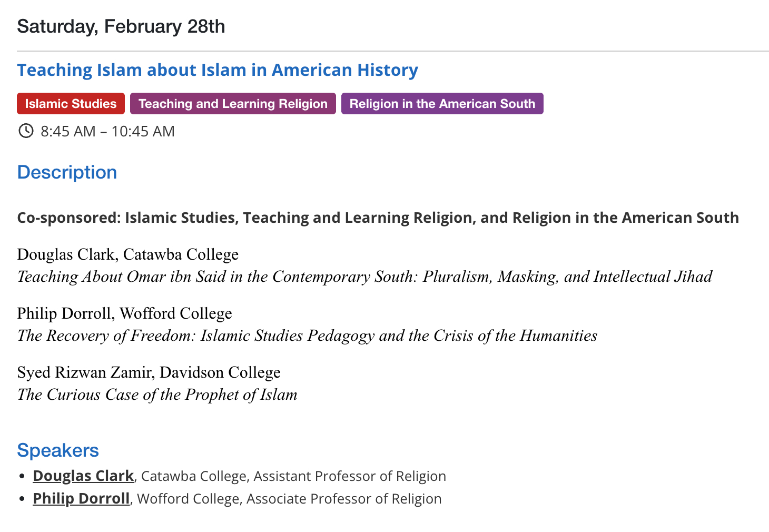This screenshot has height=532, width=769.
Task: Click the Speakers section heading
Action: [58, 450]
